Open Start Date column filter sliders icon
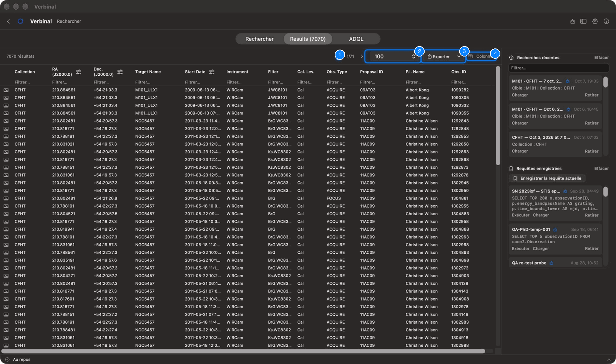The height and width of the screenshot is (364, 616). (x=212, y=72)
